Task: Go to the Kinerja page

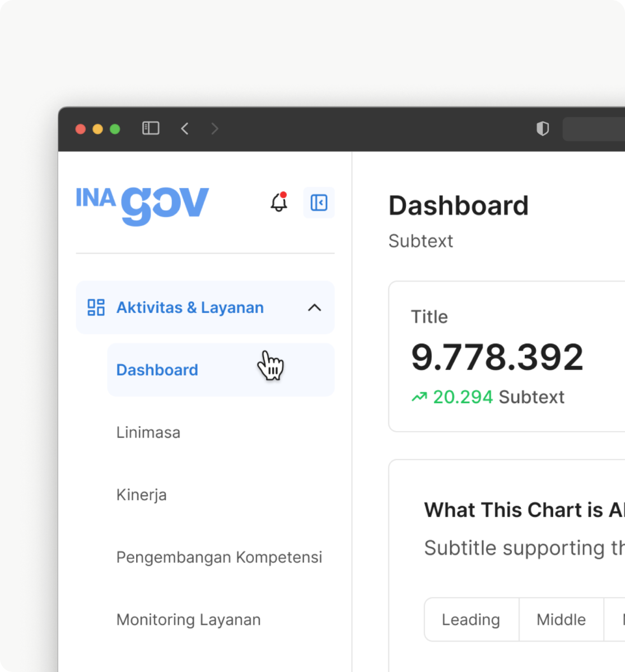Action: coord(141,495)
